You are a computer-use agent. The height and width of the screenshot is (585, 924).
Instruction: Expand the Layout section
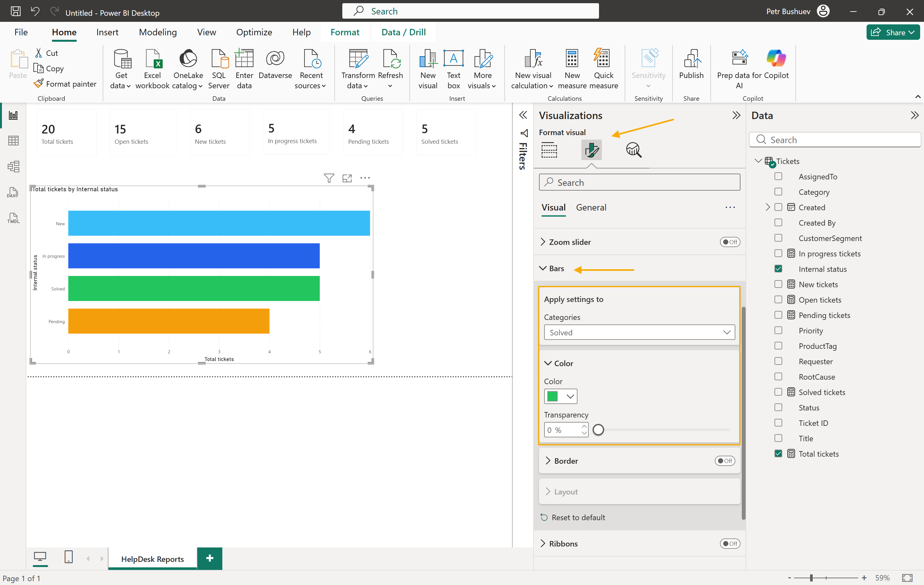coord(548,491)
